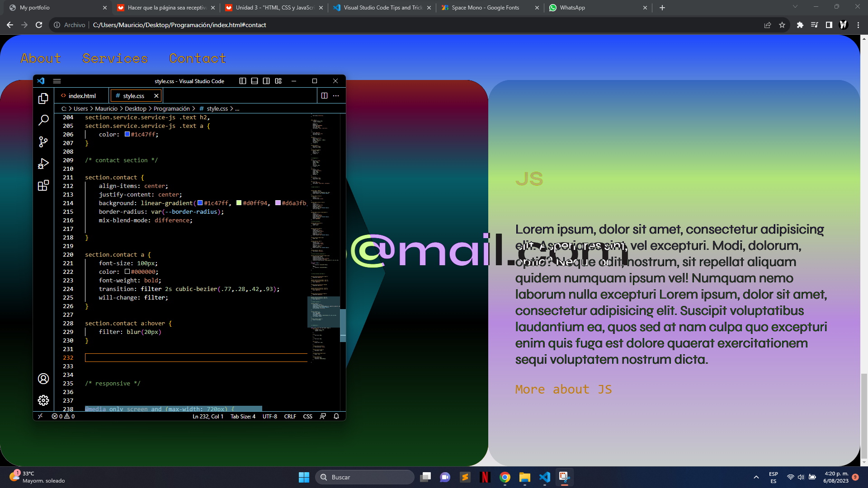This screenshot has width=868, height=488.
Task: Open the VS Code hamburger application menu
Action: coord(57,81)
